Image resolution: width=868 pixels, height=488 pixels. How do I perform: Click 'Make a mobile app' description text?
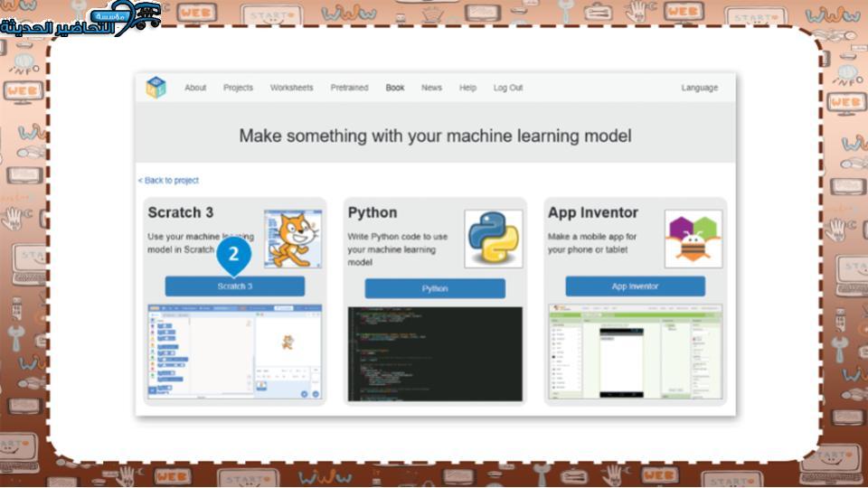pos(591,243)
